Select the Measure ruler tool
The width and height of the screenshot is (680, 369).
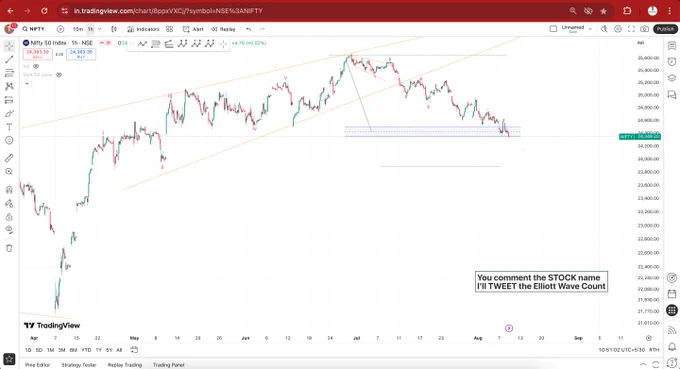click(9, 158)
